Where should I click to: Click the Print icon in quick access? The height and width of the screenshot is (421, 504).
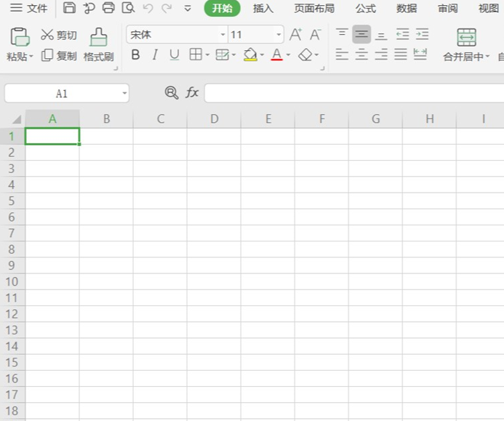click(x=108, y=8)
